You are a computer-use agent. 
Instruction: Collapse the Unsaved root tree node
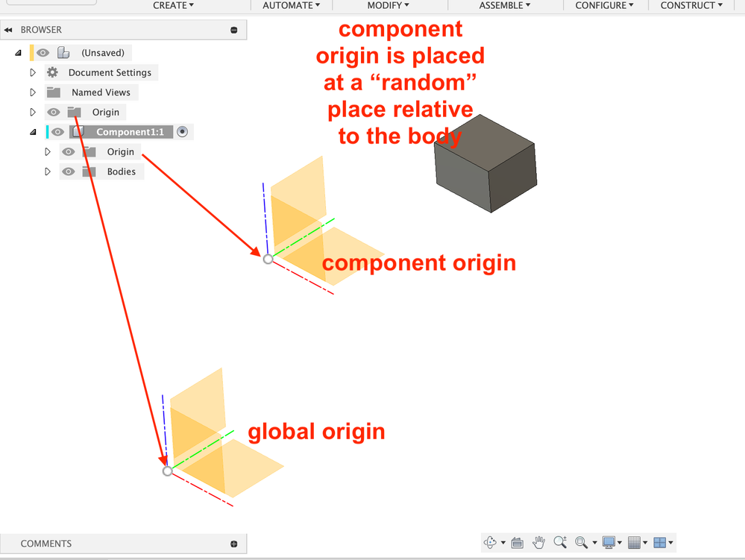pos(18,53)
